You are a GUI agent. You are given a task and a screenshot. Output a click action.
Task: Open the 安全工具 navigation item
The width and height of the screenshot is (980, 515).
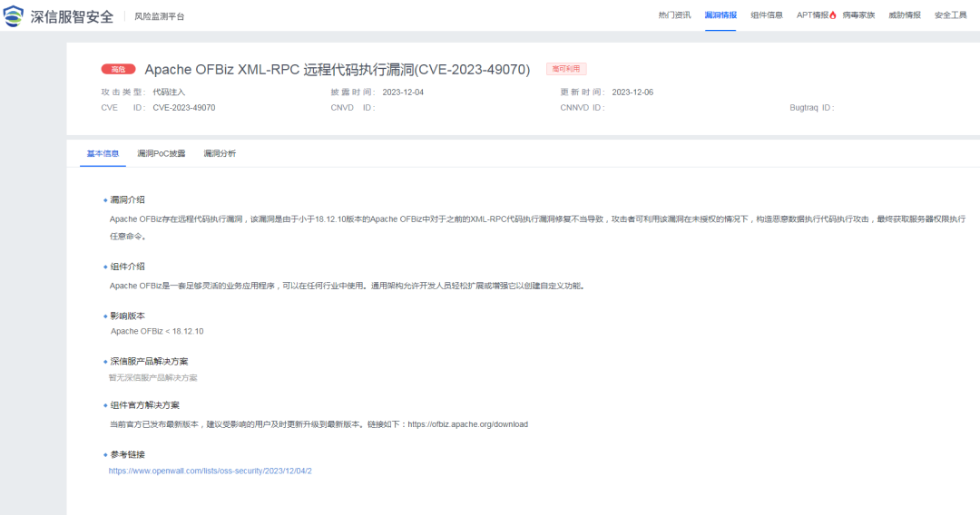pyautogui.click(x=951, y=15)
